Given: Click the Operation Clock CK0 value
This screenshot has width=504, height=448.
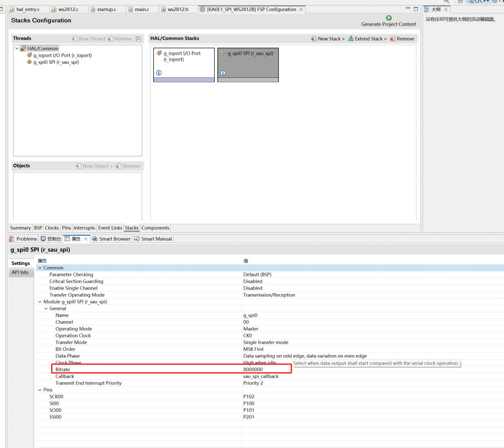Looking at the screenshot, I should point(247,335).
